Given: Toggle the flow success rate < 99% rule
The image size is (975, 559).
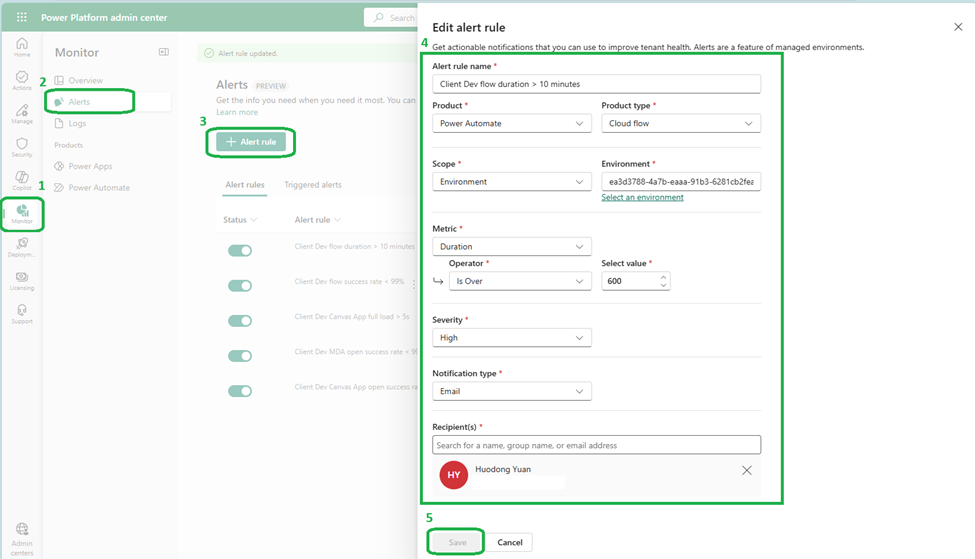Looking at the screenshot, I should pyautogui.click(x=239, y=285).
